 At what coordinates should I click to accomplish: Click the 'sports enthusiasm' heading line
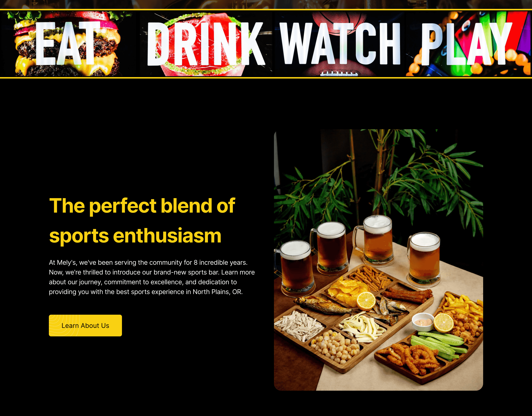pyautogui.click(x=135, y=236)
